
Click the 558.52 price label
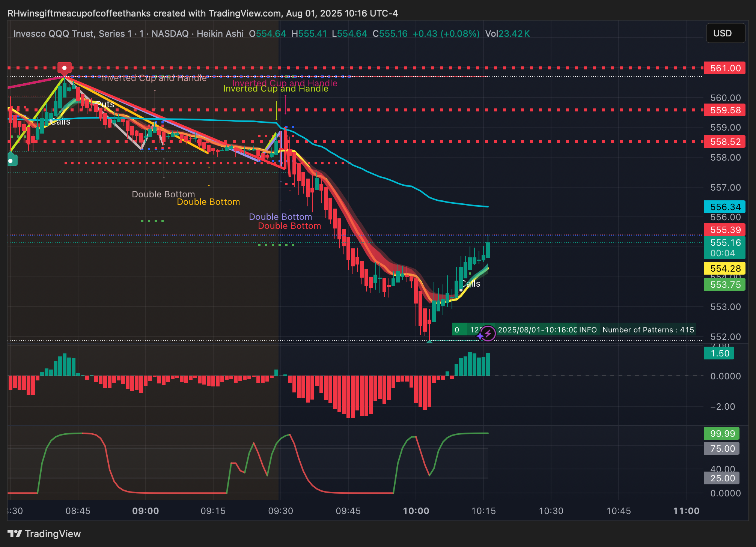[724, 142]
